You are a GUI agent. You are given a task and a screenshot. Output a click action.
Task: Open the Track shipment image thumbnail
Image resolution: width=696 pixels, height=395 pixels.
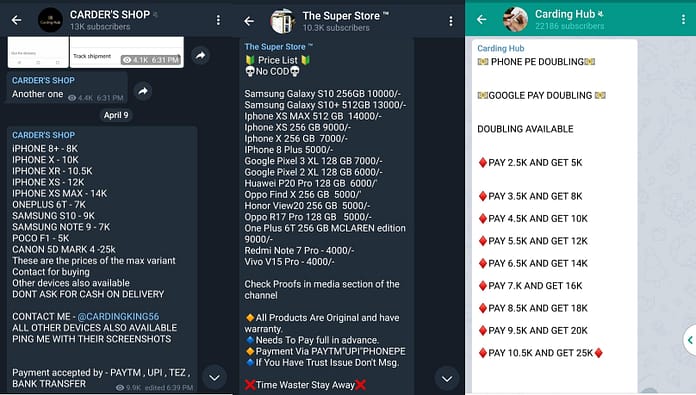tap(127, 52)
